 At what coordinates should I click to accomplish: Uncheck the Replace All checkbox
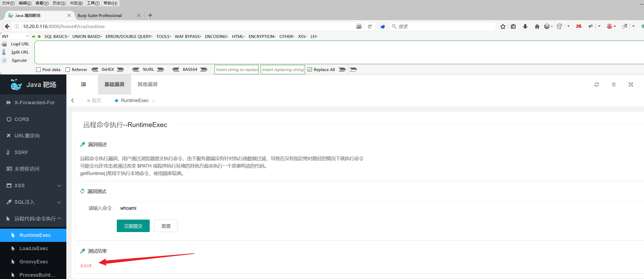(310, 69)
